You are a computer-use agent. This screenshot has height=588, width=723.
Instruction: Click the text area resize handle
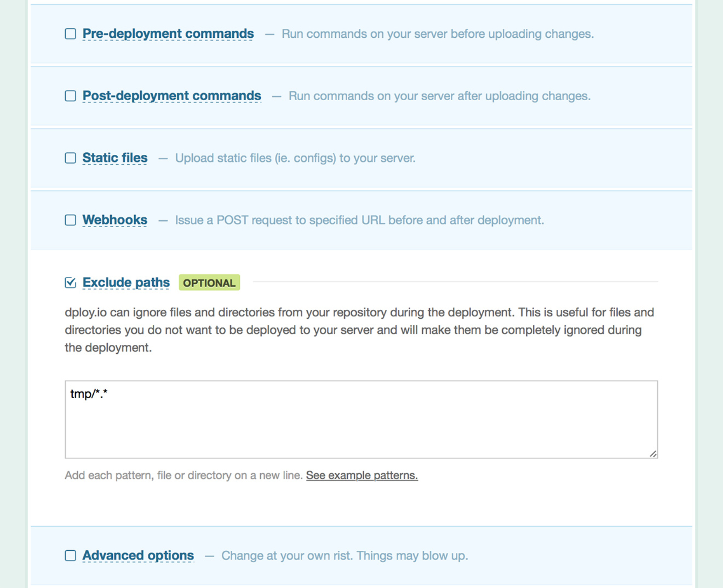pyautogui.click(x=653, y=454)
